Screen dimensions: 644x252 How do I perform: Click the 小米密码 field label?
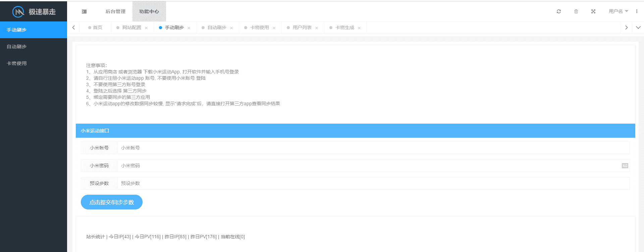click(x=99, y=166)
